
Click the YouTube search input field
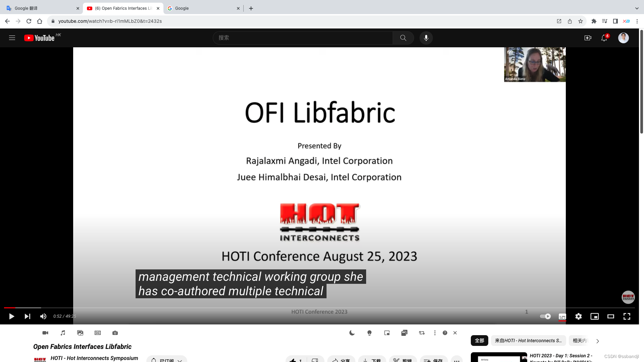[x=303, y=38]
